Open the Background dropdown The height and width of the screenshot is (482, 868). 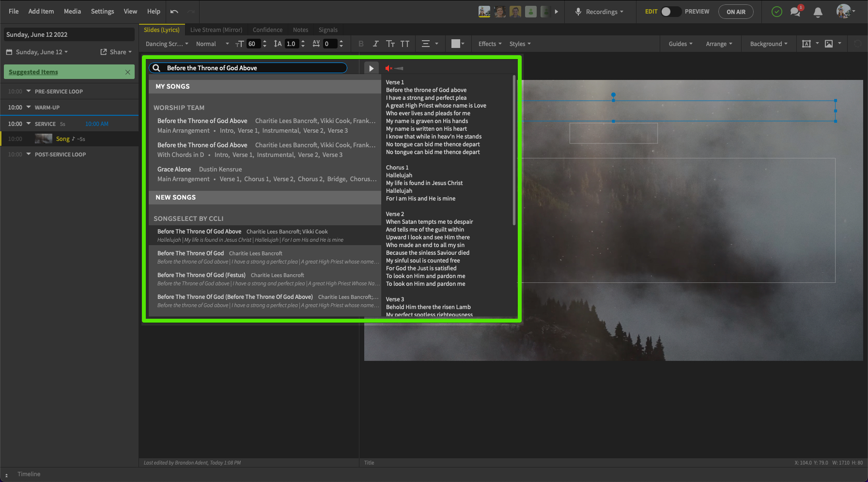click(x=769, y=44)
